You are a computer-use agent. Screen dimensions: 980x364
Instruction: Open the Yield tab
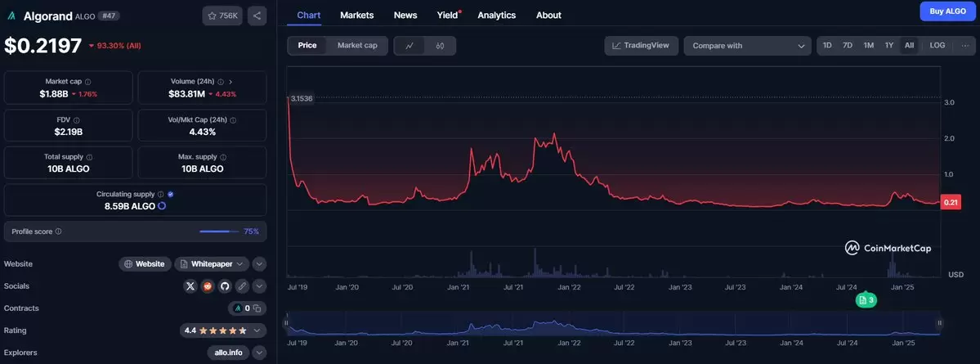[448, 15]
